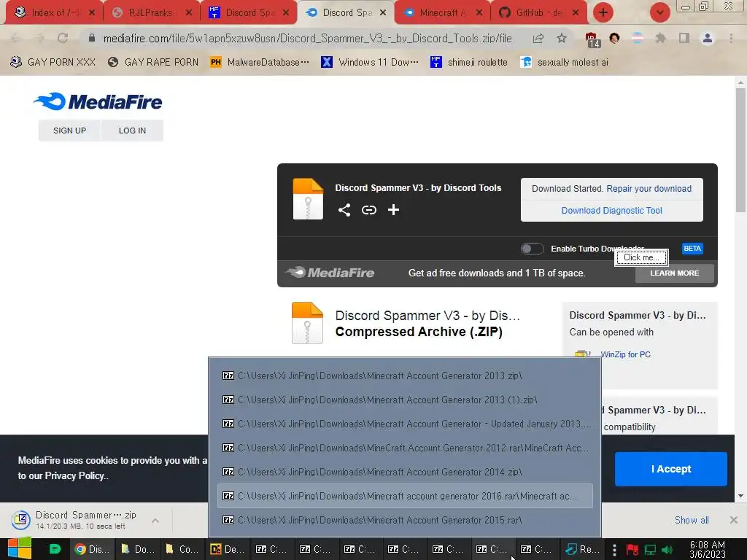This screenshot has width=747, height=560.
Task: Click the lock icon beside the URL
Action: [x=92, y=38]
